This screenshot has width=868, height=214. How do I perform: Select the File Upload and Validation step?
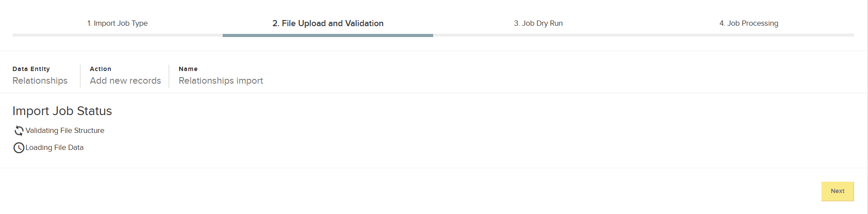click(x=328, y=23)
